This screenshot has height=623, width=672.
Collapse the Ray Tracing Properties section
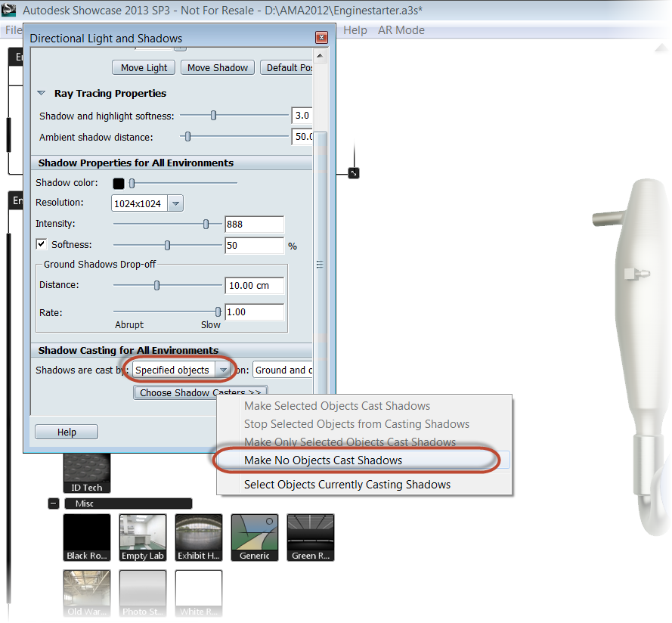coord(41,93)
